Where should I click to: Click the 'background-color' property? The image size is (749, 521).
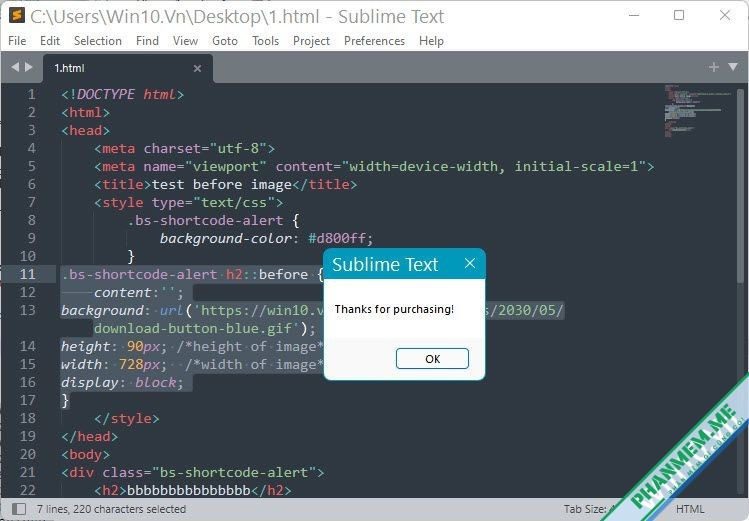pos(225,238)
